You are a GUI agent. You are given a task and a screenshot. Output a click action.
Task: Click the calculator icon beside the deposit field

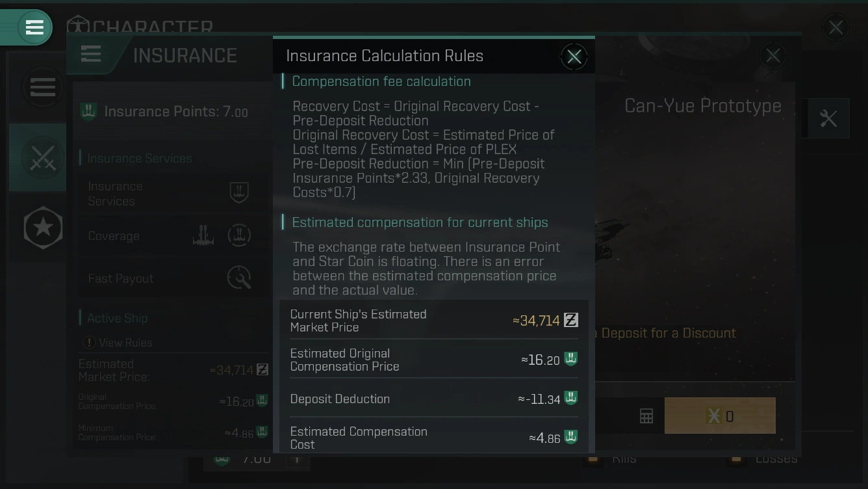646,416
